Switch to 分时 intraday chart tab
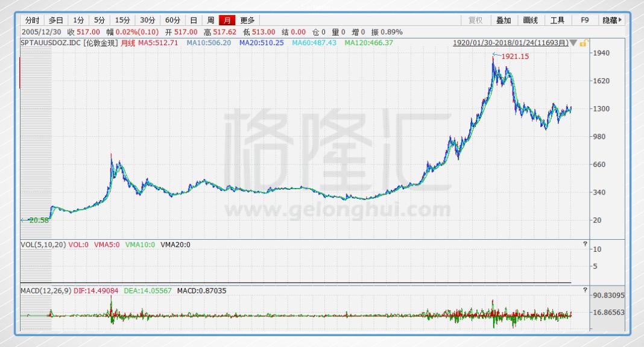This screenshot has width=644, height=347. coord(32,20)
